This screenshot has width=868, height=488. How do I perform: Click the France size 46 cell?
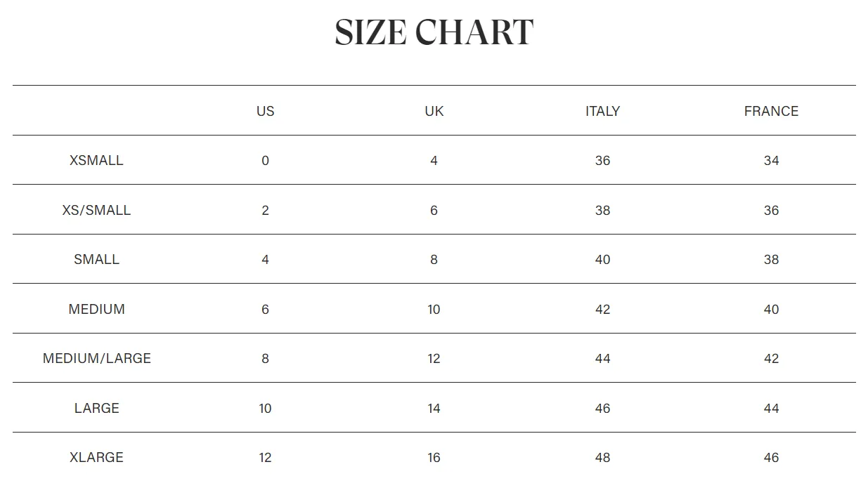coord(771,457)
